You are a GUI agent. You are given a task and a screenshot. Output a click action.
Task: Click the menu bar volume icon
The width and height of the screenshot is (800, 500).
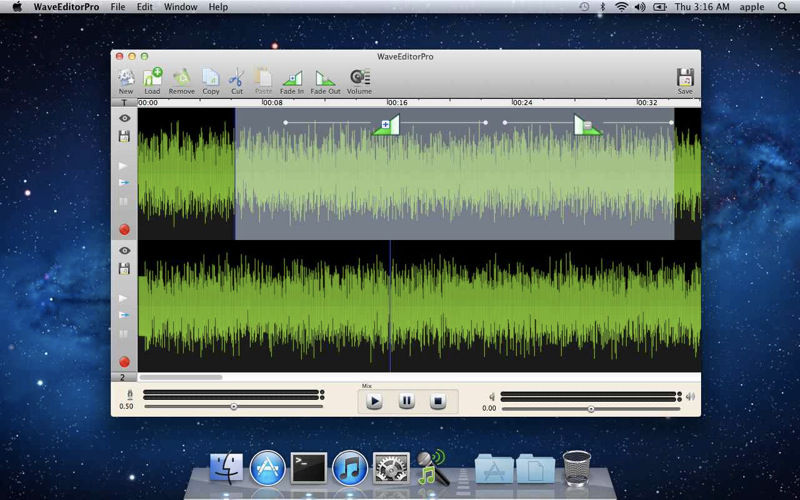tap(639, 7)
